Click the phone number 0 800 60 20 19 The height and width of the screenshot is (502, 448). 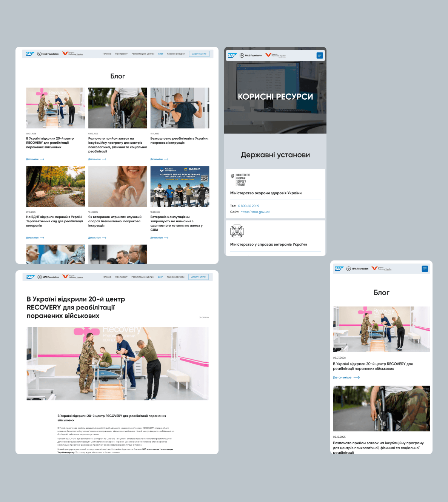(x=249, y=206)
